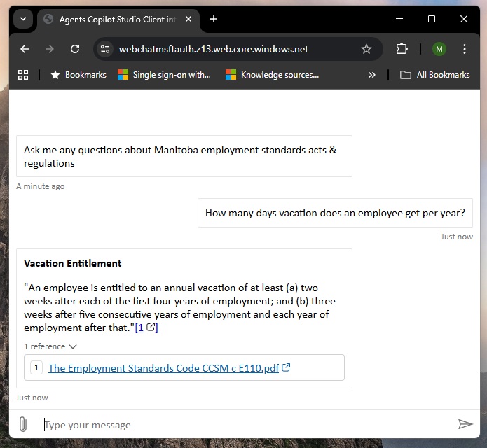This screenshot has width=487, height=448.
Task: Go back using the browser back arrow
Action: point(25,49)
